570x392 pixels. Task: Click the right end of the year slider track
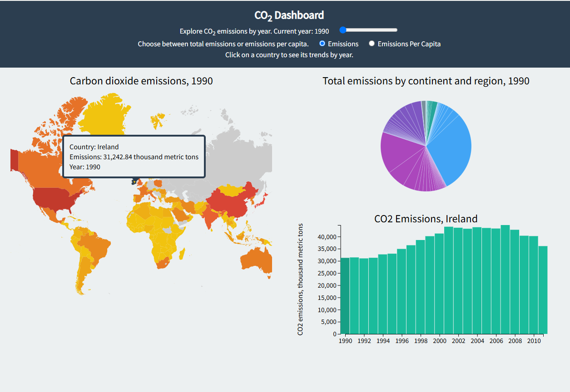(396, 30)
